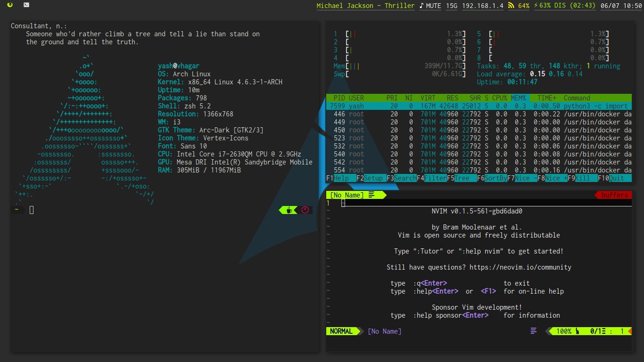This screenshot has height=362, width=644.
Task: Click the wifi signal icon in status bar
Action: [x=511, y=6]
